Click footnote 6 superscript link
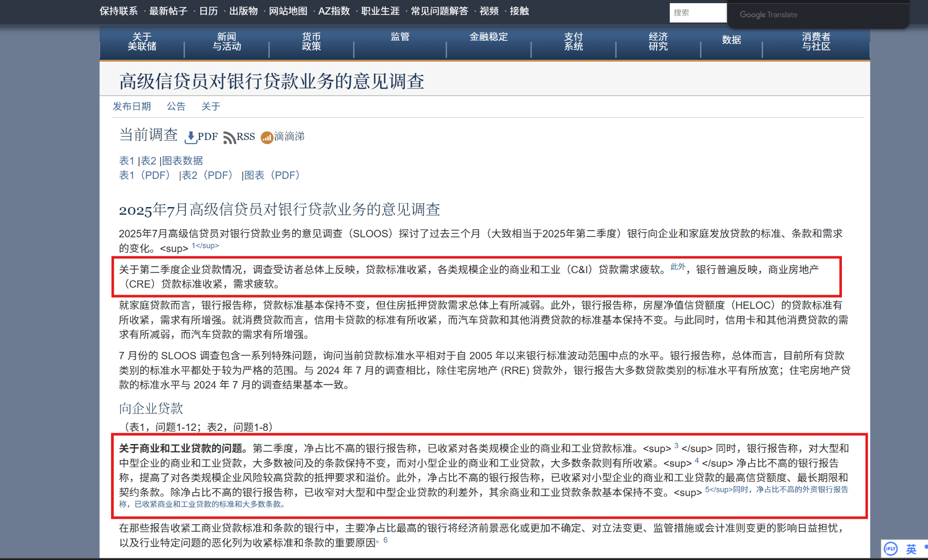 click(x=386, y=540)
